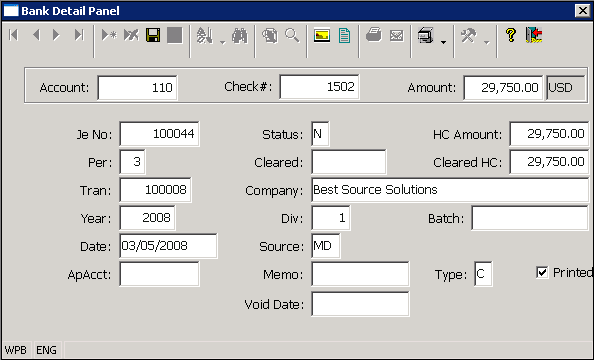Open the query tools dropdown arrow

pos(223,42)
